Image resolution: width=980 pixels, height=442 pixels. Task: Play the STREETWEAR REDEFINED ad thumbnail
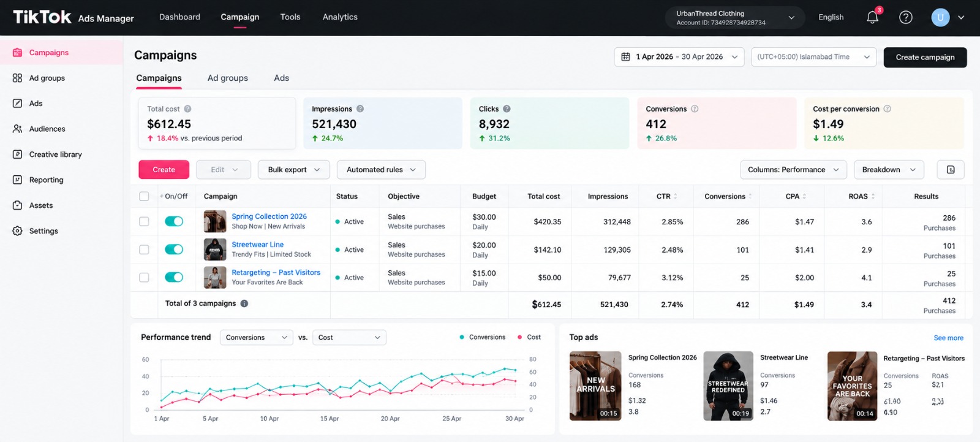pos(728,386)
